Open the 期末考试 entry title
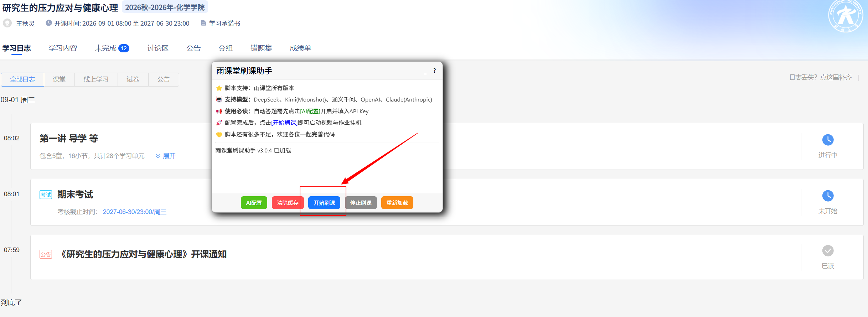Screen dimensions: 868x317 [x=75, y=194]
